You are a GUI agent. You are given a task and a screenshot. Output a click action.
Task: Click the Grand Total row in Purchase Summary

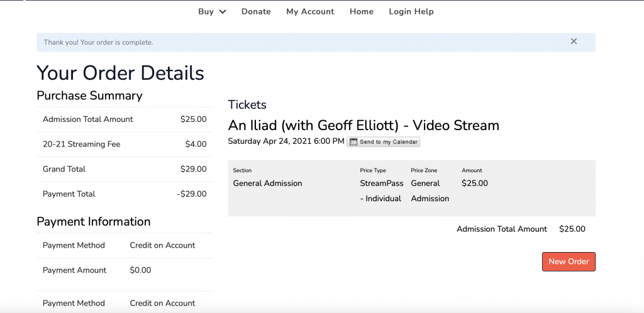click(x=125, y=169)
